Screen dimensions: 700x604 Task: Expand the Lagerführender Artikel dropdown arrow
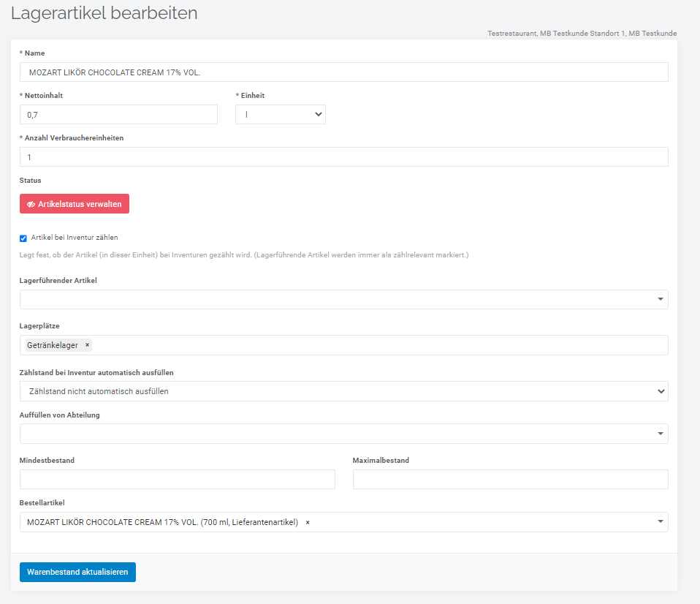pos(661,299)
